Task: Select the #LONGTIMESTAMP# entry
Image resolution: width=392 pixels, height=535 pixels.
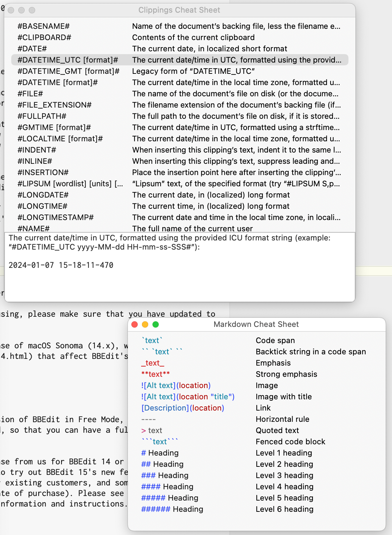Action: [x=55, y=218]
